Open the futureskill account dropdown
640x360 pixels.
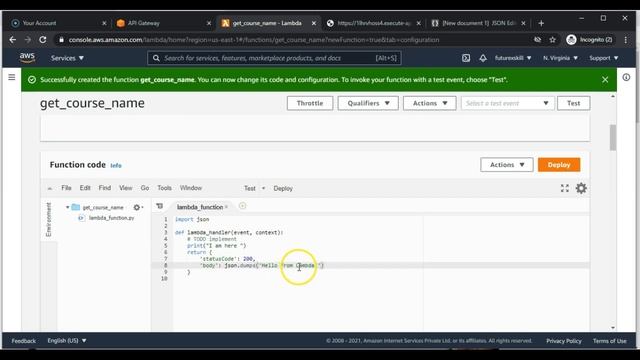point(513,58)
